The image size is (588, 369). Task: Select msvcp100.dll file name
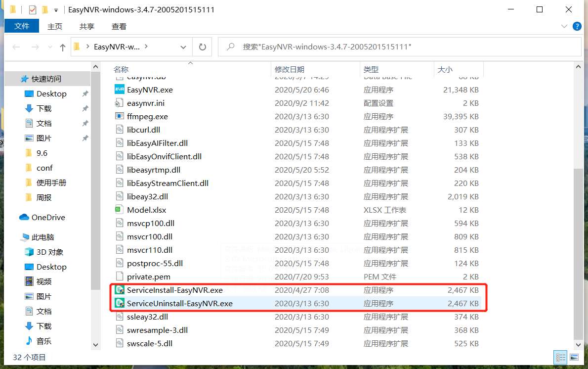(150, 223)
